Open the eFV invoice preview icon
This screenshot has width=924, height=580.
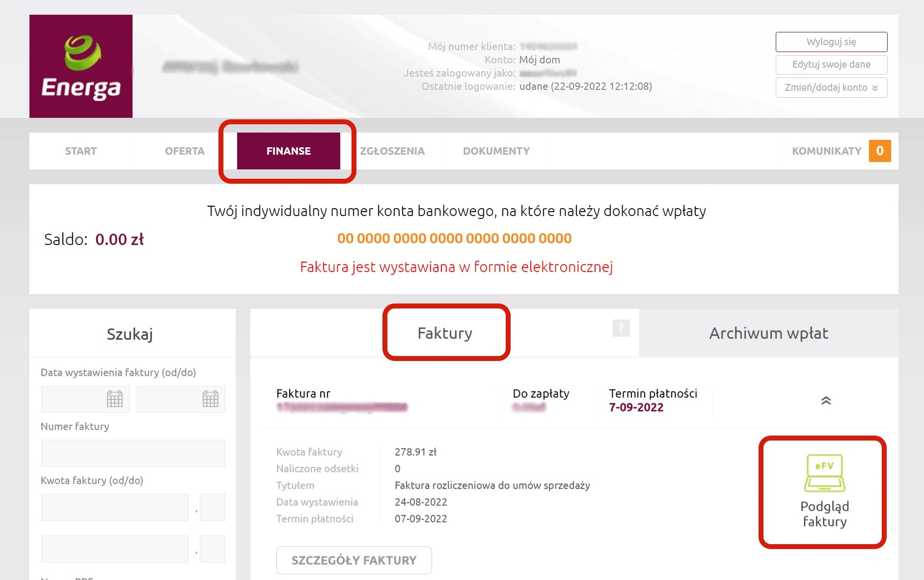(x=824, y=473)
